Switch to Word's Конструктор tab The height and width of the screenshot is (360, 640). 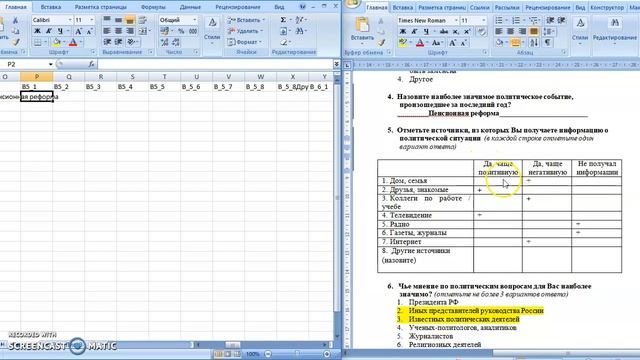point(607,8)
